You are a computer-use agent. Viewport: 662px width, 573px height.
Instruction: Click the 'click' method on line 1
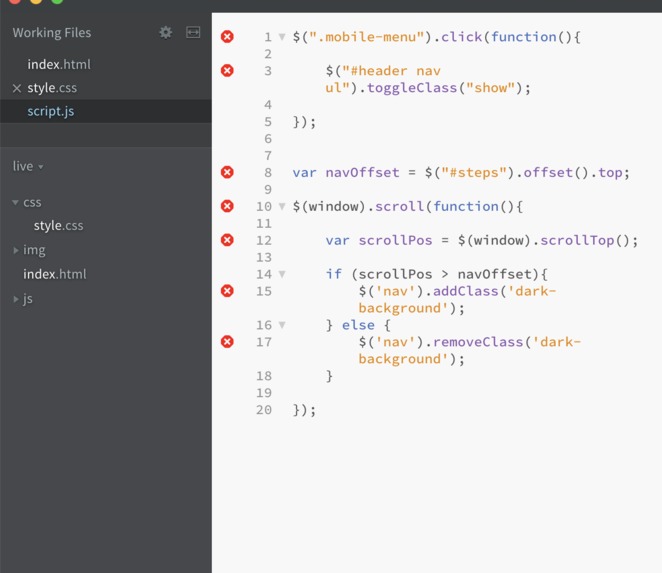coord(461,37)
